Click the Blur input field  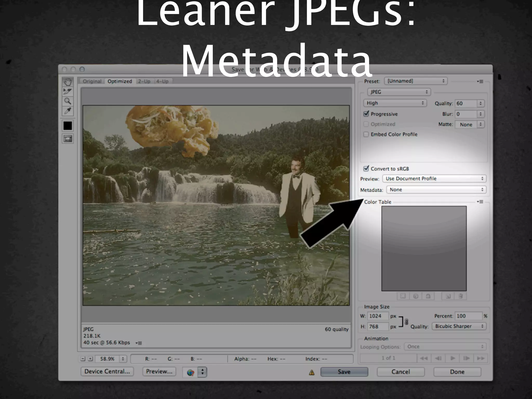coord(466,114)
